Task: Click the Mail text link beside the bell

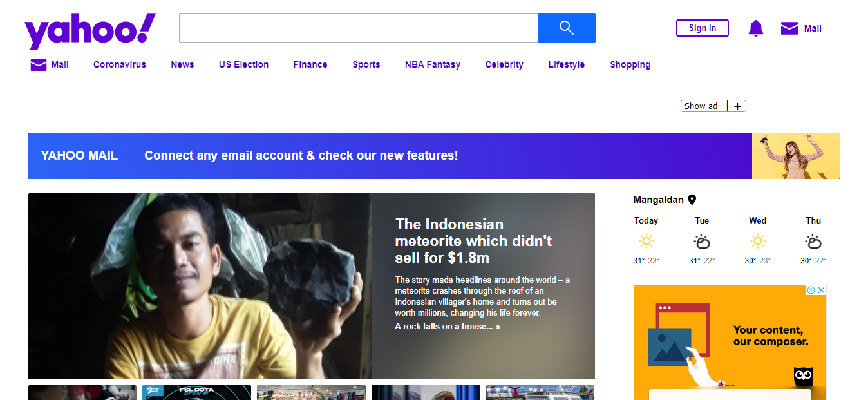Action: (813, 28)
